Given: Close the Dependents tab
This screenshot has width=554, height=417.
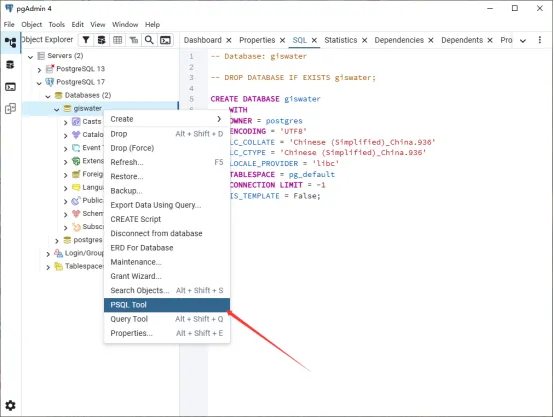Looking at the screenshot, I should (x=490, y=40).
